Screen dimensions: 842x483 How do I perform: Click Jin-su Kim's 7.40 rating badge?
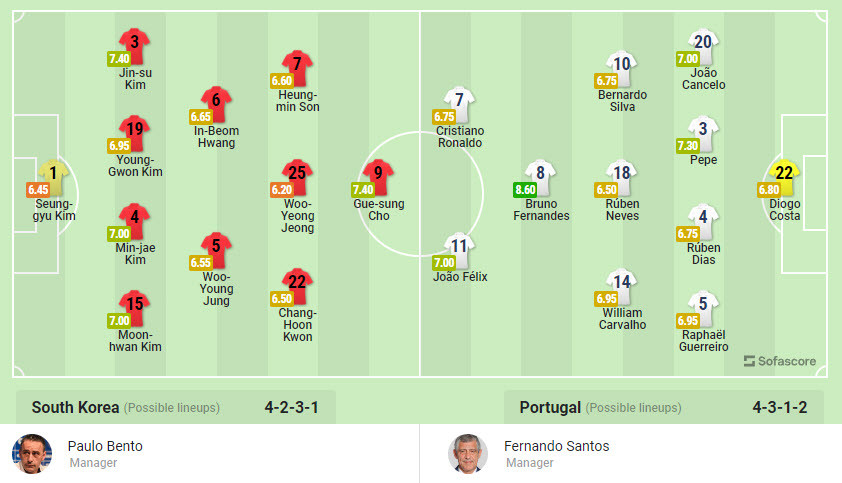(119, 59)
